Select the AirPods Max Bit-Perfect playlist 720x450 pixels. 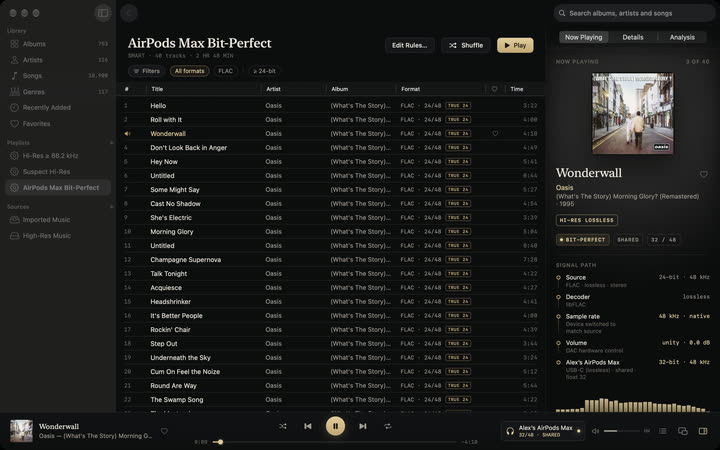click(58, 187)
